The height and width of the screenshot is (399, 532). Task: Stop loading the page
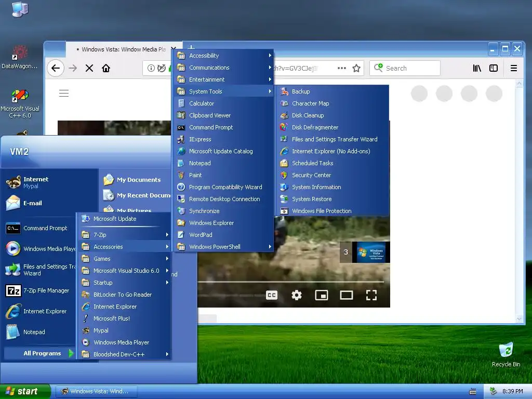(89, 68)
